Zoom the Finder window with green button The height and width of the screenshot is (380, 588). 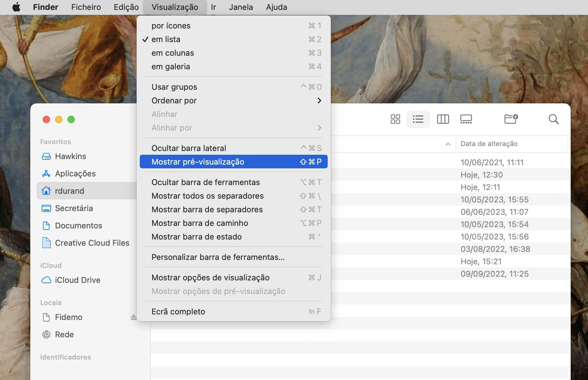coord(71,119)
